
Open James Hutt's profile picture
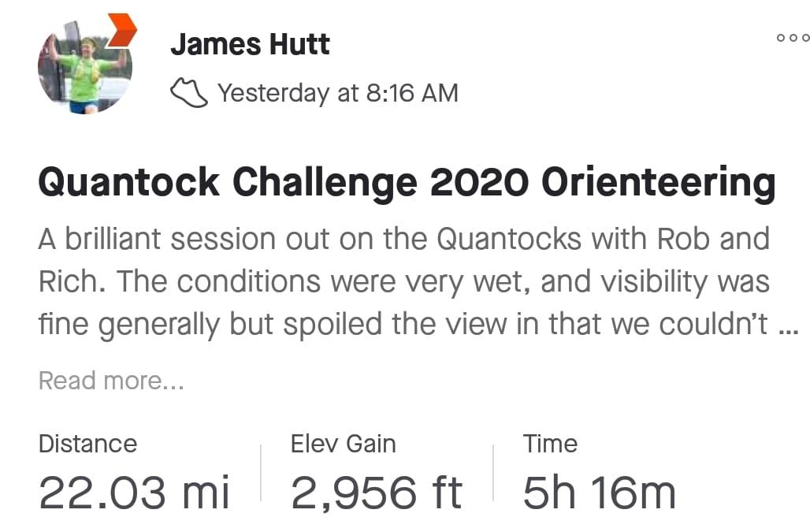tap(85, 67)
